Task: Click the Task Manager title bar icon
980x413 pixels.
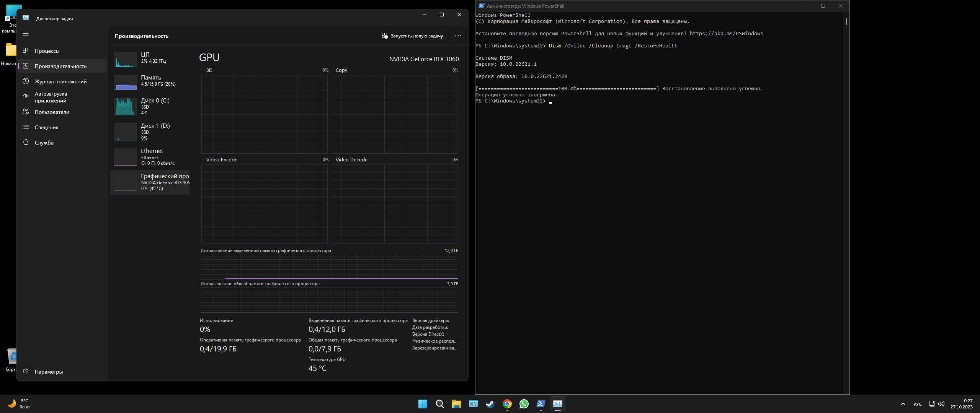Action: point(26,18)
